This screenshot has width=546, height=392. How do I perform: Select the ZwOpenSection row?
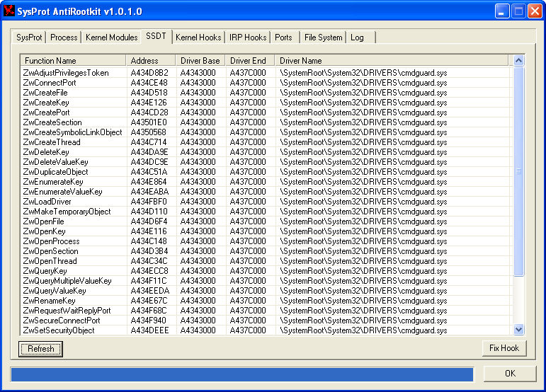[265, 251]
